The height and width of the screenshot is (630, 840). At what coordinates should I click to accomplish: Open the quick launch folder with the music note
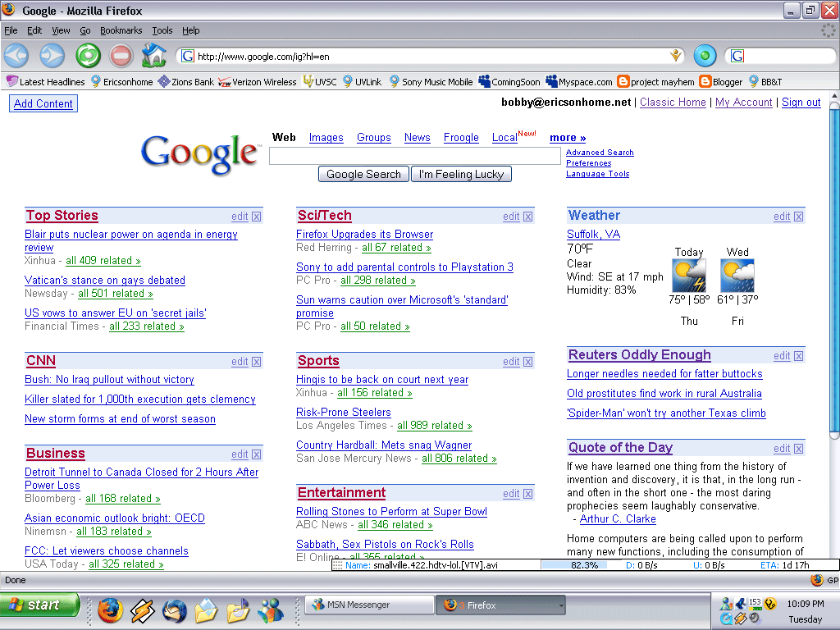click(239, 610)
